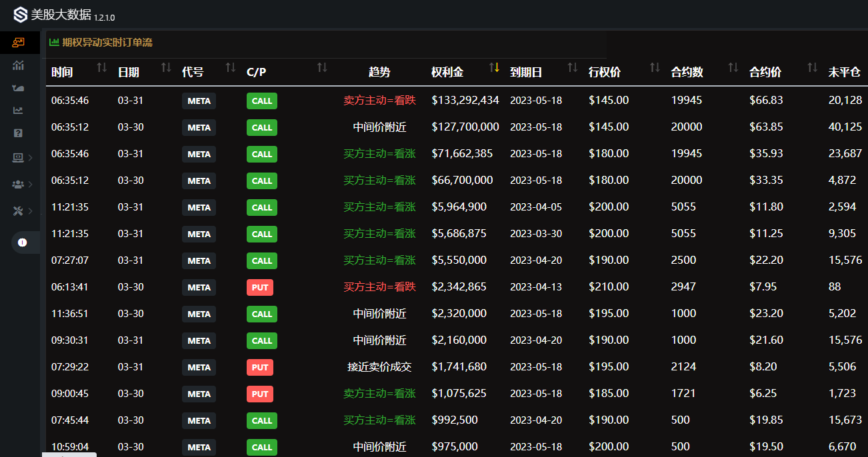Expand the submenu chevron beside the users icon
The image size is (868, 457).
coord(31,184)
